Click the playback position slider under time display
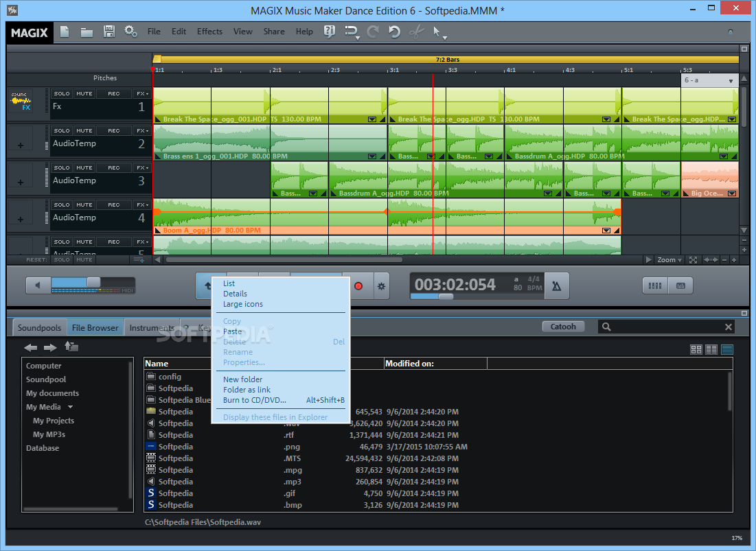Viewport: 756px width, 551px height. [446, 296]
